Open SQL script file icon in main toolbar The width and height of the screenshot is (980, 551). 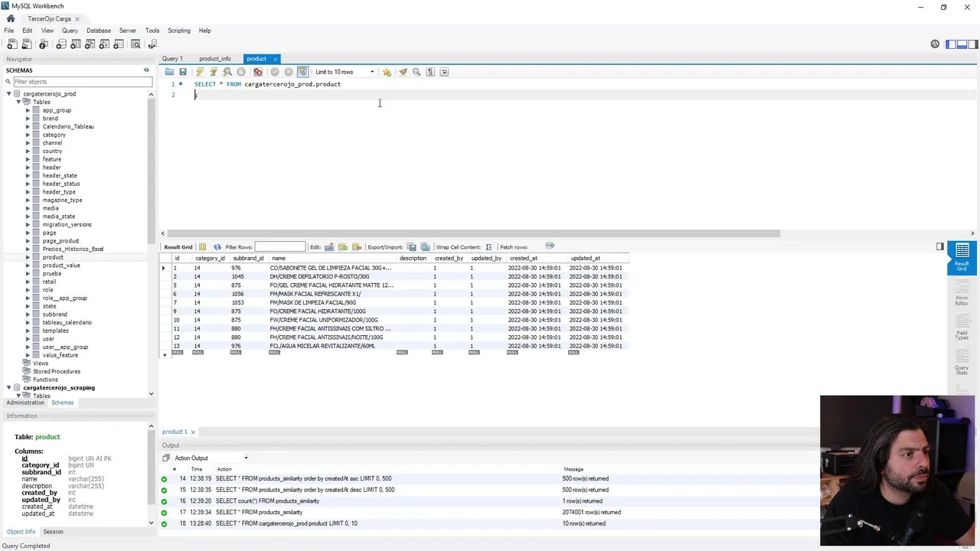coord(27,44)
